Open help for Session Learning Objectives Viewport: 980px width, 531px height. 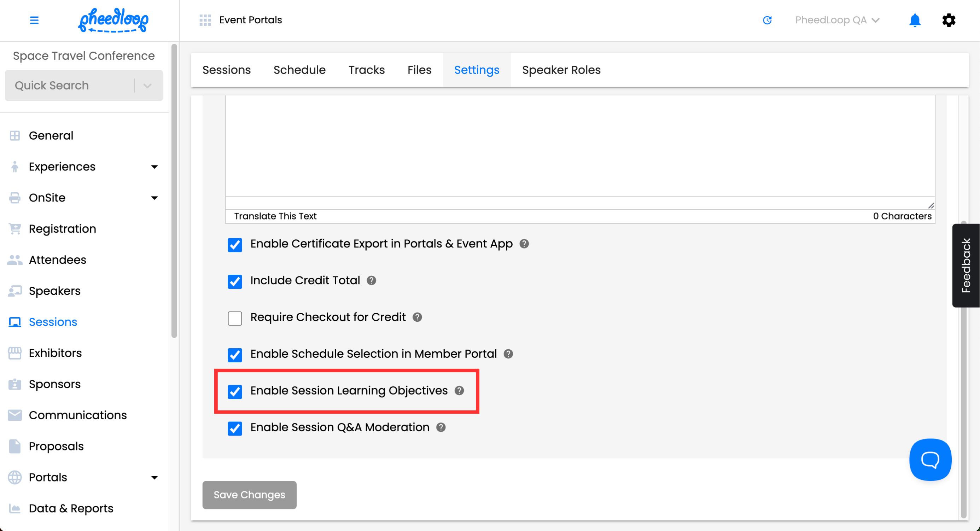[459, 391]
